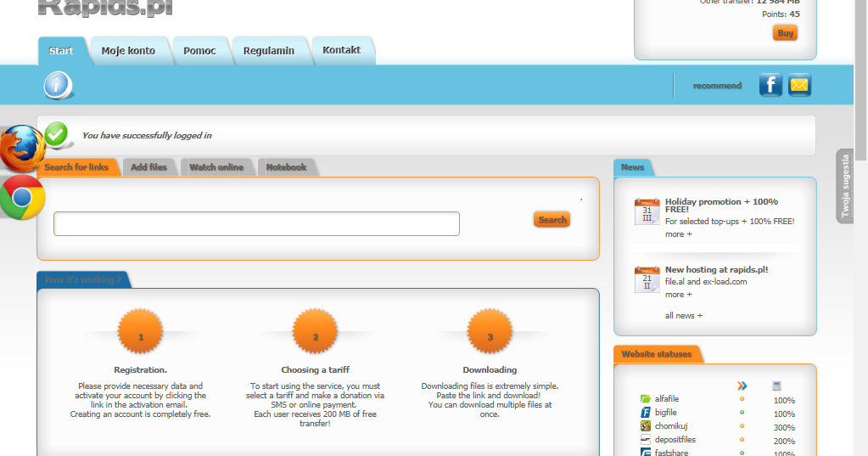This screenshot has height=456, width=868.
Task: Click the blue info icon
Action: pos(59,85)
